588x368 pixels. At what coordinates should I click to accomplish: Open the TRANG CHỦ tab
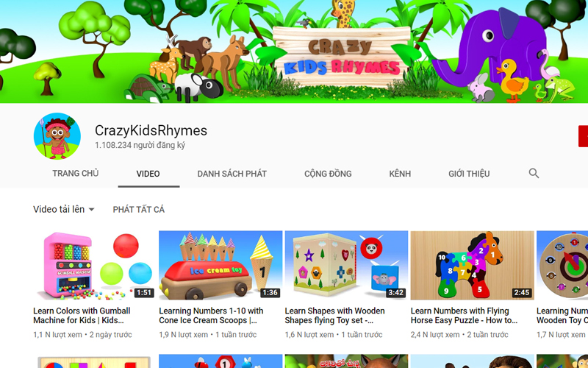pyautogui.click(x=75, y=174)
